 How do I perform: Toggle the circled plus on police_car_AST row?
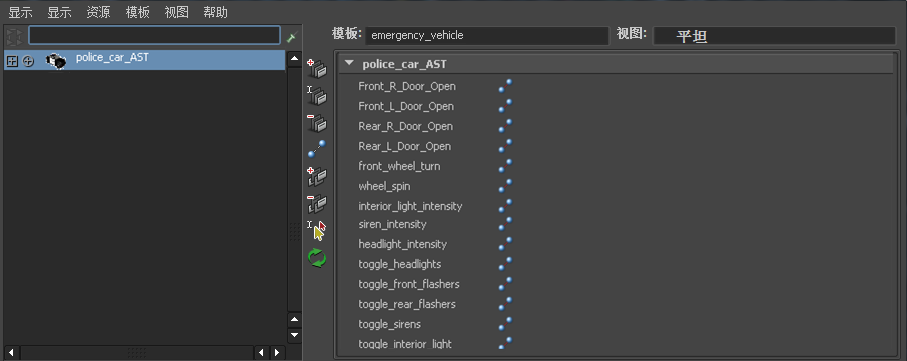click(28, 61)
